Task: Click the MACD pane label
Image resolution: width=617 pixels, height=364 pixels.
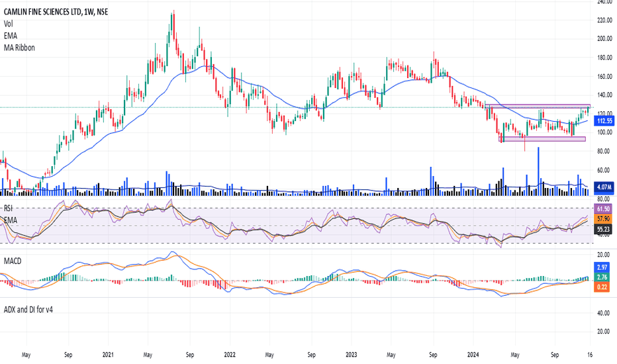Action: point(13,261)
